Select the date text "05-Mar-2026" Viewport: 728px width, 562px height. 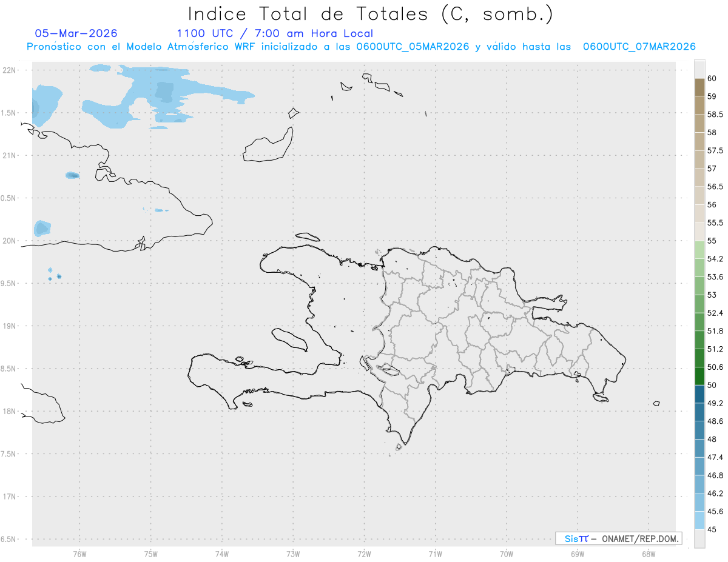pyautogui.click(x=76, y=33)
